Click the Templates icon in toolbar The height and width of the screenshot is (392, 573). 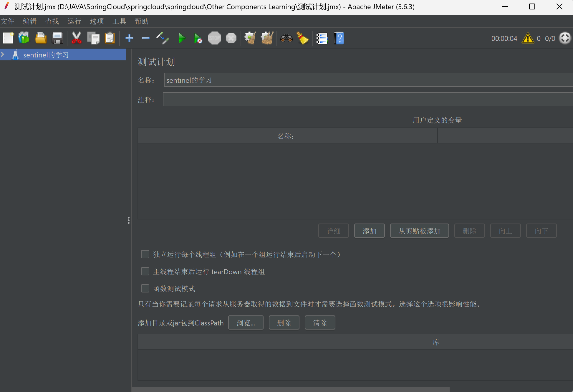tap(24, 38)
